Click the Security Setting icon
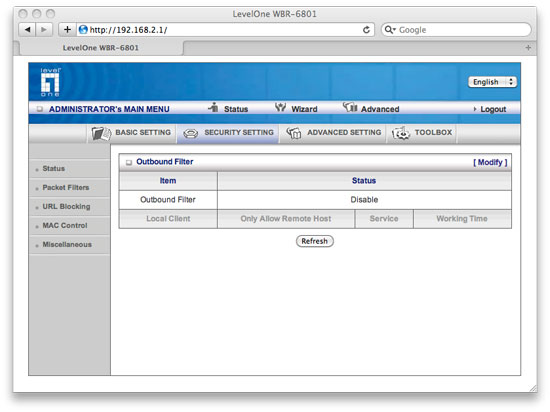This screenshot has width=550, height=412. tap(190, 133)
